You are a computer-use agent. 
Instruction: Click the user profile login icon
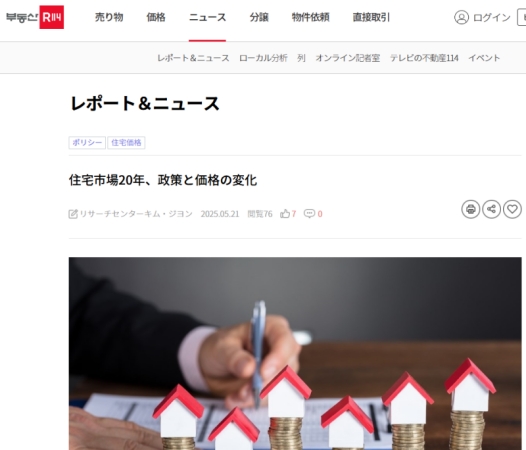[x=461, y=17]
